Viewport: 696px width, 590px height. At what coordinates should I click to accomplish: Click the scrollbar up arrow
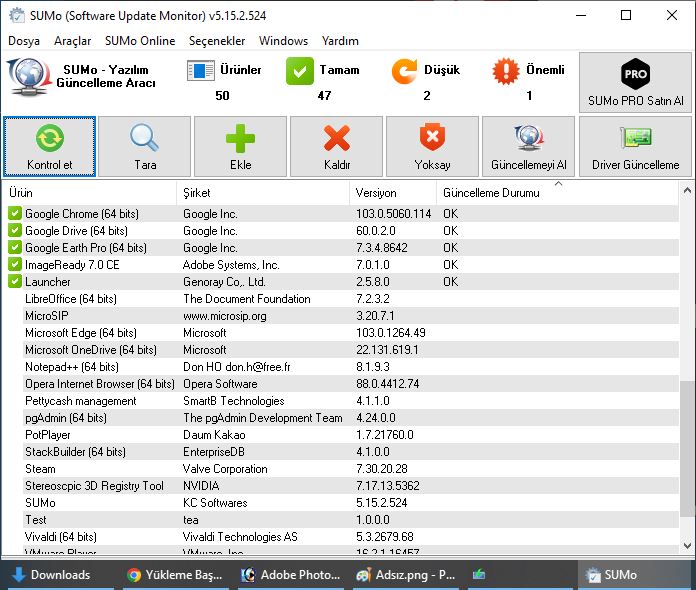[x=687, y=190]
